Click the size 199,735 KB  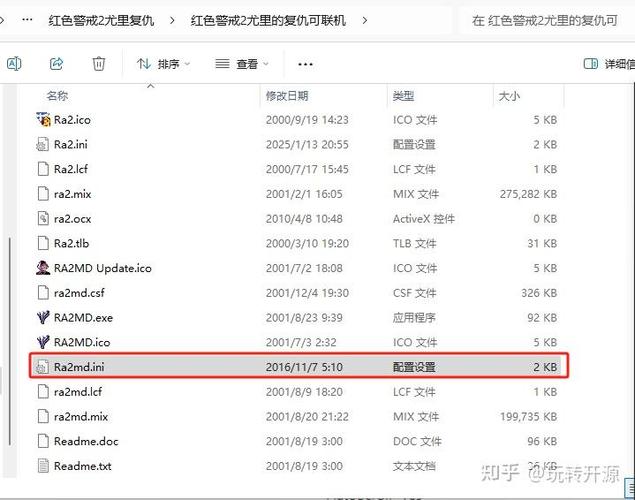(x=528, y=417)
